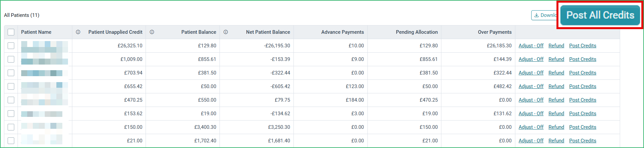Click Post Credits for £153.62 row
This screenshot has height=148, width=644.
[x=583, y=114]
